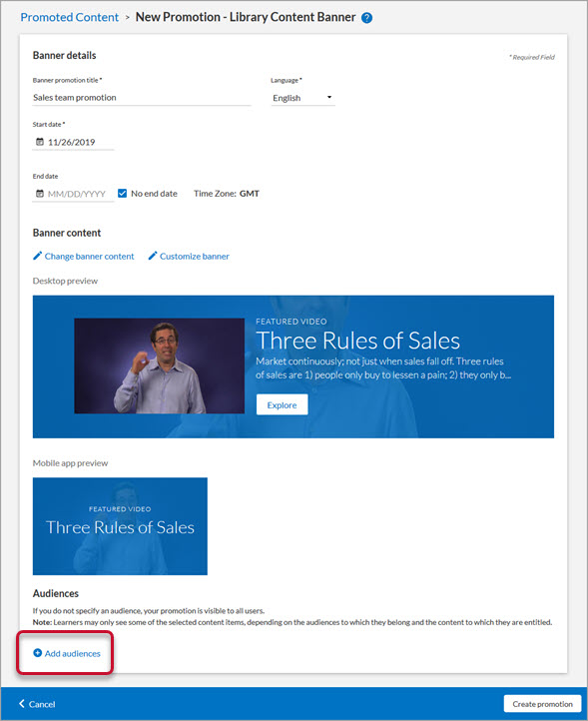
Task: Click the Customize banner pencil icon
Action: pyautogui.click(x=153, y=256)
